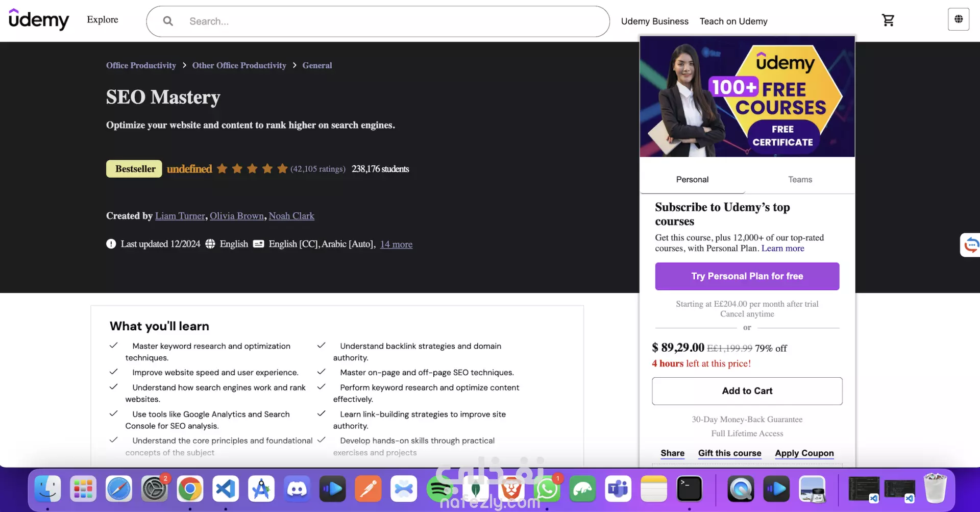Viewport: 980px width, 512px height.
Task: Show 14 more subtitle languages
Action: click(396, 244)
